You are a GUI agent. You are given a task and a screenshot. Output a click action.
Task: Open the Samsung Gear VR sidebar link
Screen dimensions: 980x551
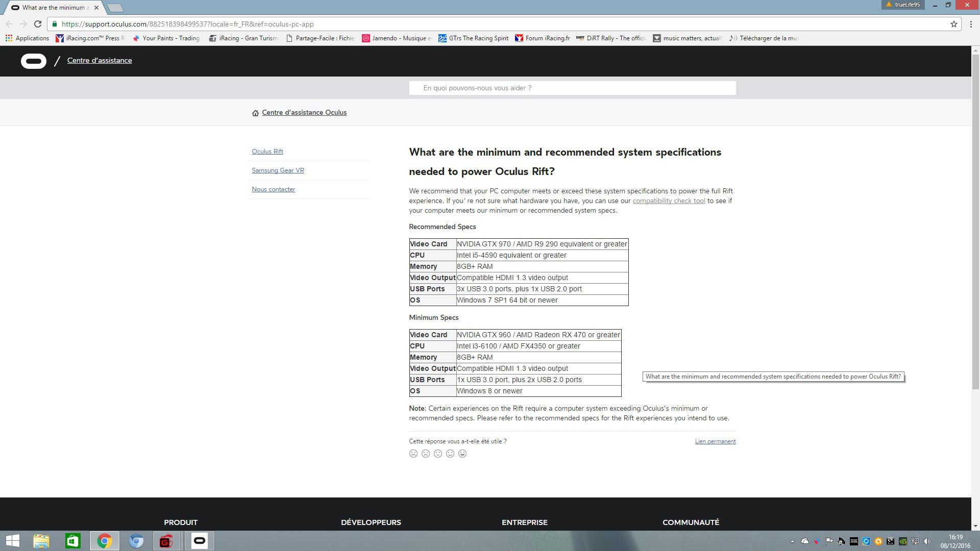coord(278,170)
